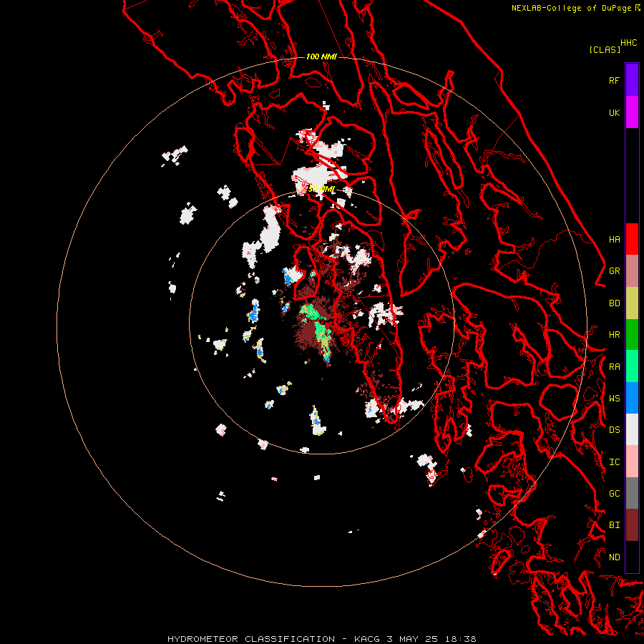The image size is (644, 644).
Task: Click the mint green RA legend swatch
Action: tap(632, 366)
